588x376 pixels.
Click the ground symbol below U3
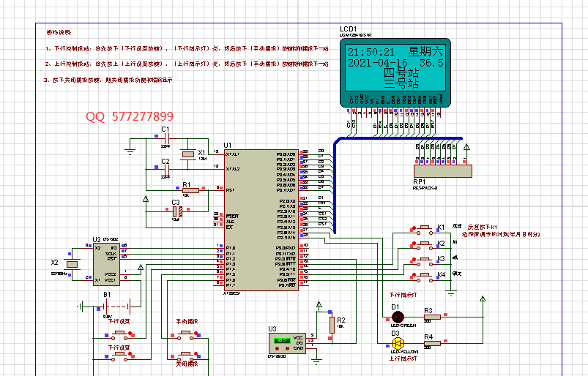(316, 362)
